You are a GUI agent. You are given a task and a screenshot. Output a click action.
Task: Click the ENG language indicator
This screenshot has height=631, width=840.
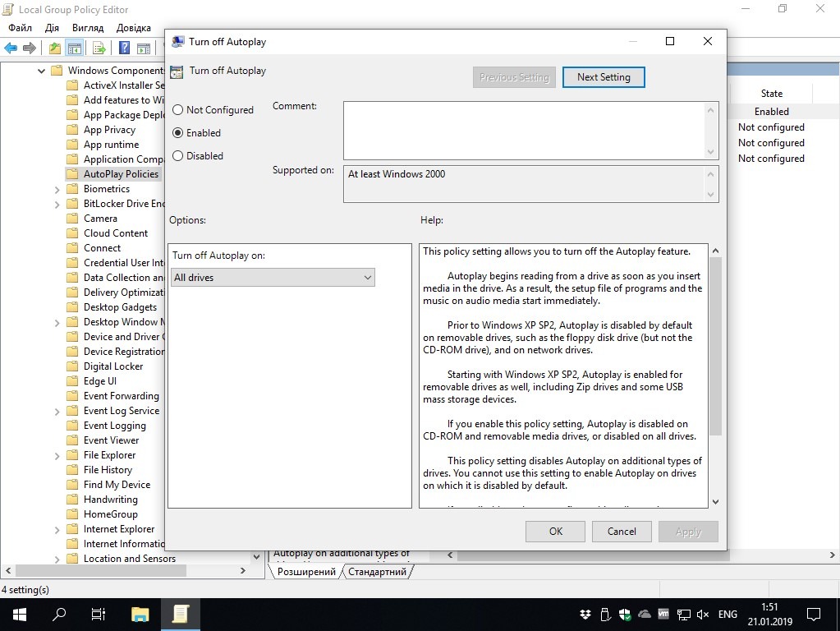tap(728, 615)
